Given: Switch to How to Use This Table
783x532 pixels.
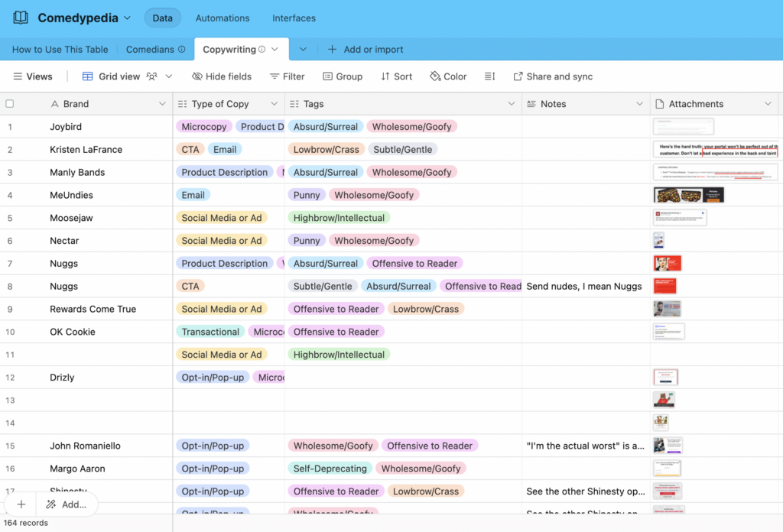Looking at the screenshot, I should (x=60, y=50).
